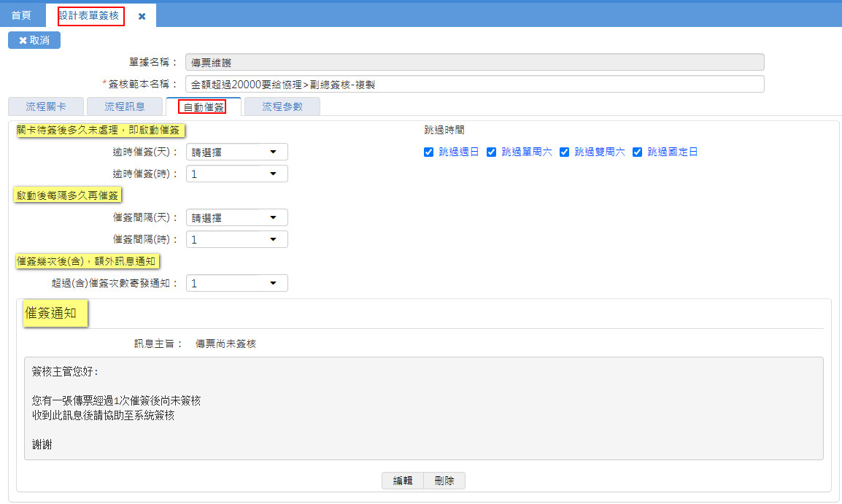Select the 設計表單簽核 tab
842x504 pixels.
pyautogui.click(x=88, y=15)
